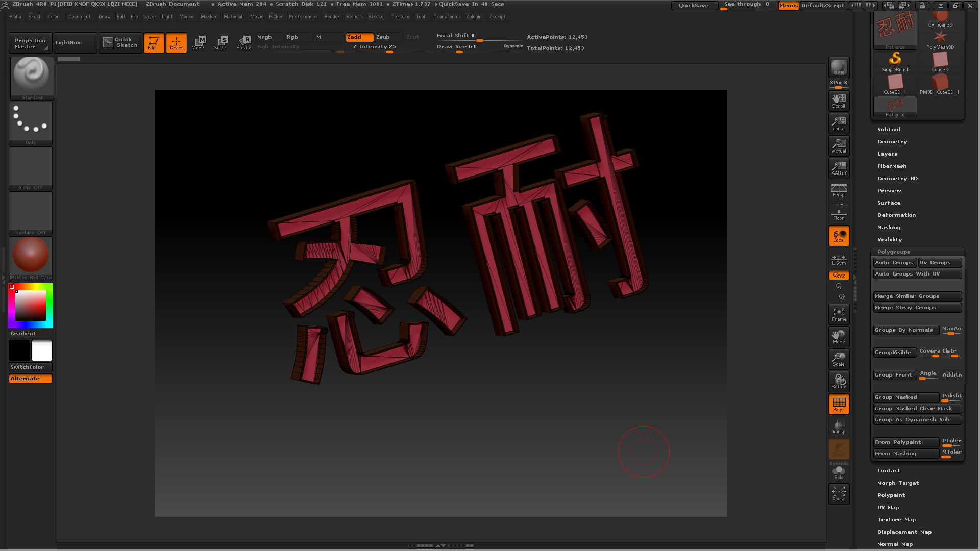This screenshot has height=551, width=980.
Task: Click the Xpose icon
Action: 839,493
